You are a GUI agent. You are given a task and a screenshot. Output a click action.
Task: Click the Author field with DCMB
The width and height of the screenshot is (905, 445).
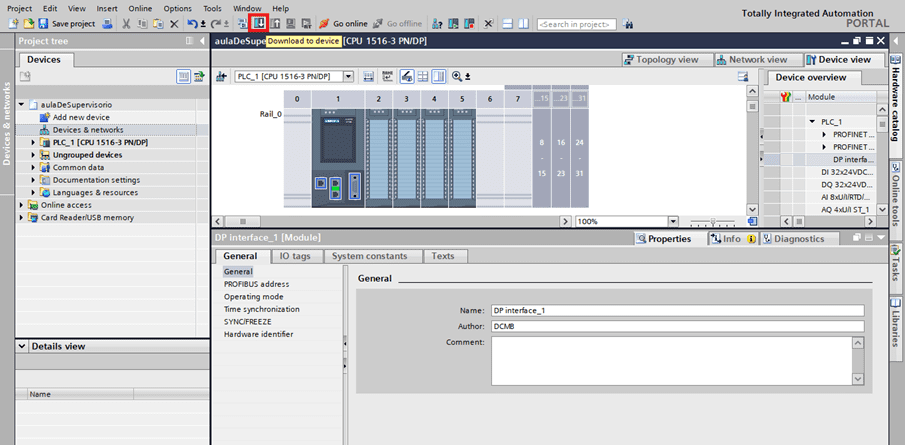[678, 327]
